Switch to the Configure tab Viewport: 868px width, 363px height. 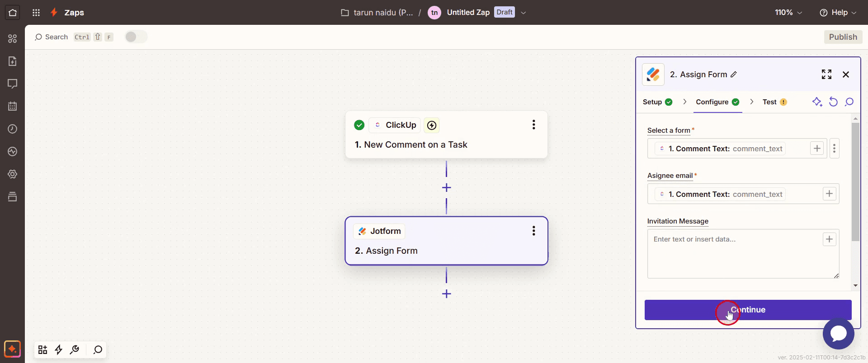coord(717,102)
